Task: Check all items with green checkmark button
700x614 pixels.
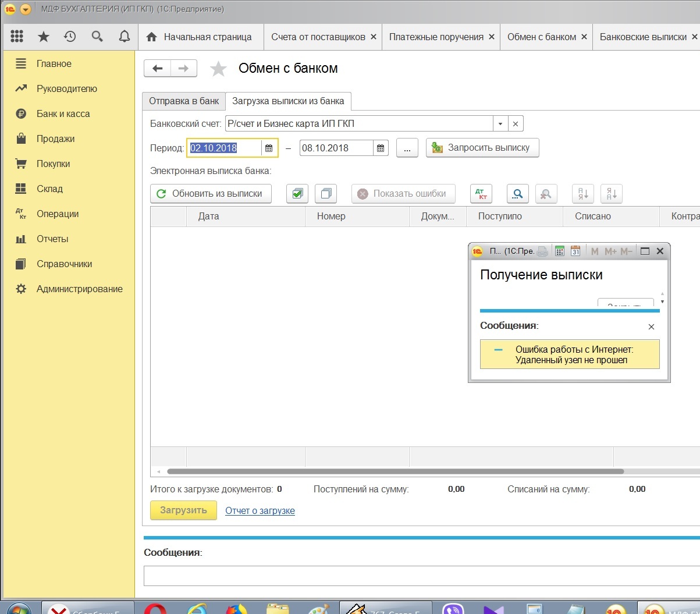Action: [x=297, y=194]
